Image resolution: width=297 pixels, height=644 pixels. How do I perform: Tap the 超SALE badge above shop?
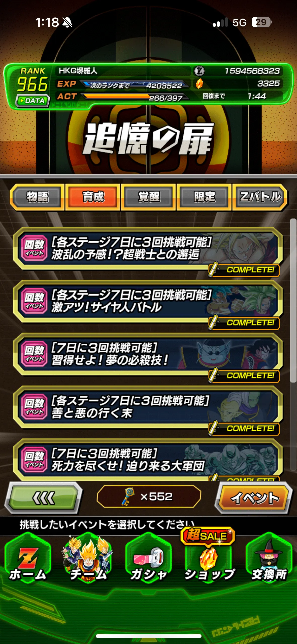coord(208,535)
